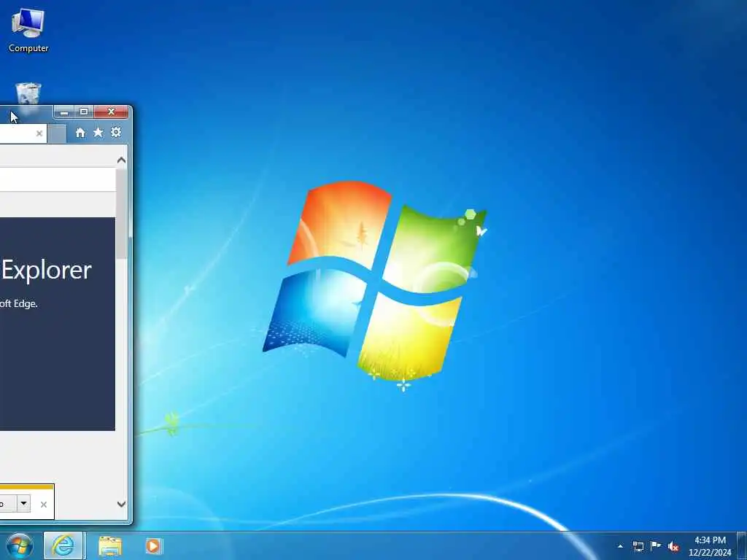
Task: Click the white search field on the page
Action: pyautogui.click(x=58, y=179)
